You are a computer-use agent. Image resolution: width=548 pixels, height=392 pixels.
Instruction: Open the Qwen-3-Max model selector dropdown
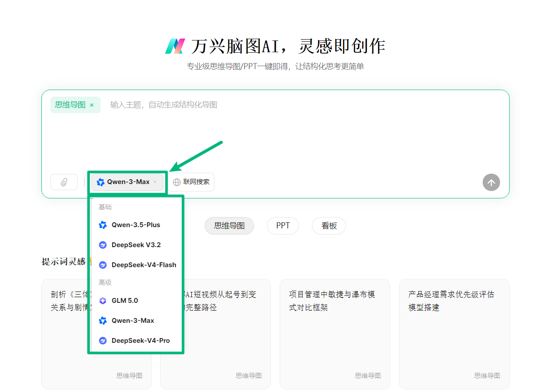pos(127,182)
